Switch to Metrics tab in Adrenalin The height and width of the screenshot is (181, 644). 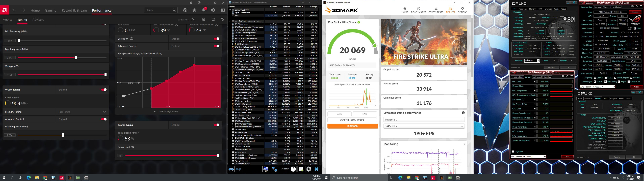[7, 20]
